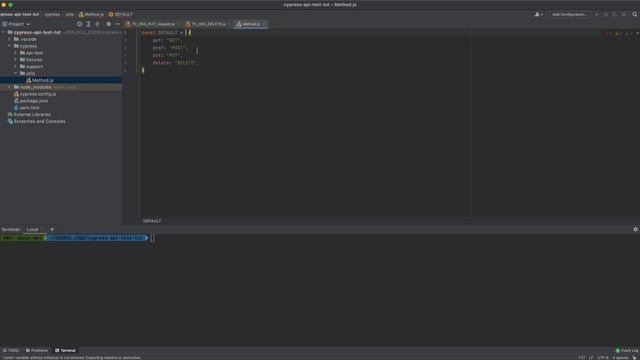The height and width of the screenshot is (360, 640).
Task: Expand the node_modules folder
Action: coord(9,87)
